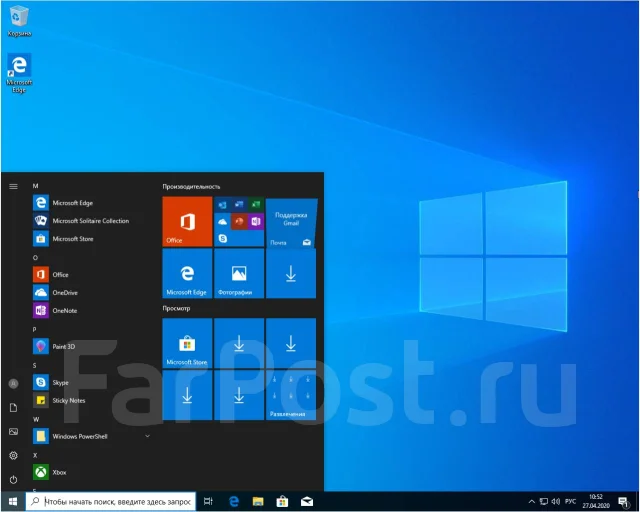Open the Почта mail tile
The width and height of the screenshot is (640, 512).
[291, 223]
